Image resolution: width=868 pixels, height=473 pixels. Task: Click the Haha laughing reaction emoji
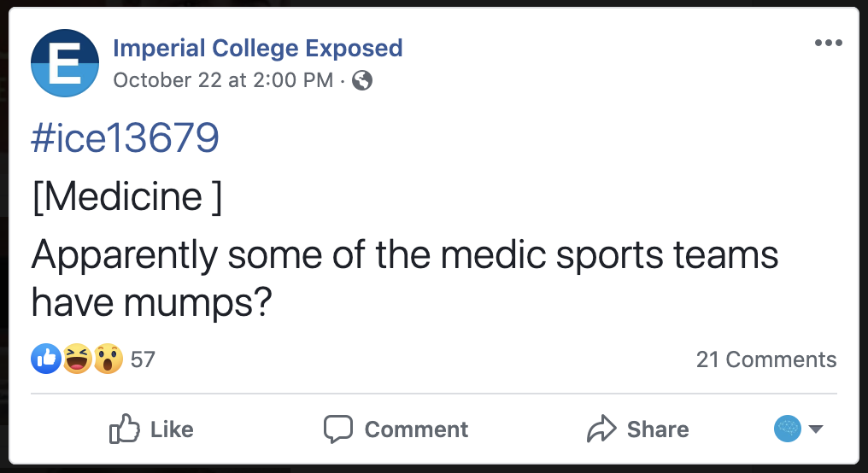(x=77, y=359)
